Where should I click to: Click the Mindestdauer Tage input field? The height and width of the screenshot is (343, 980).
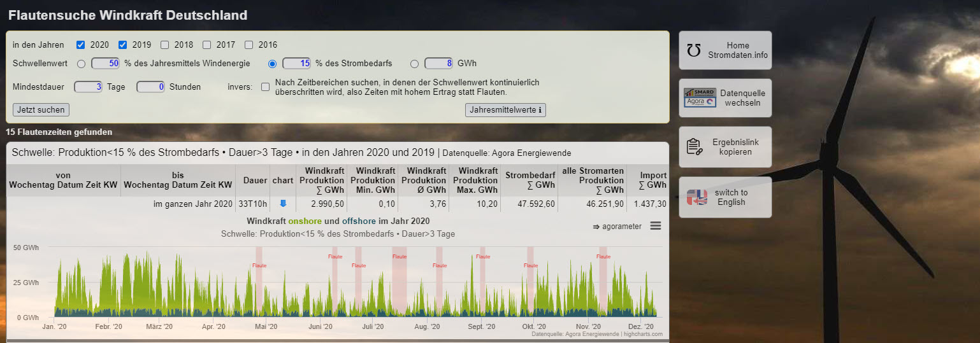tap(88, 87)
